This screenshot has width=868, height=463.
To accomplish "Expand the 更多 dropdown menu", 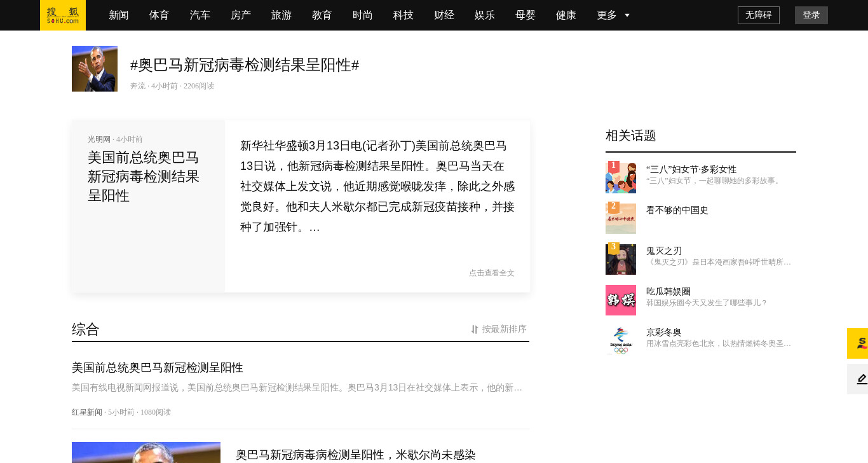I will click(x=613, y=15).
